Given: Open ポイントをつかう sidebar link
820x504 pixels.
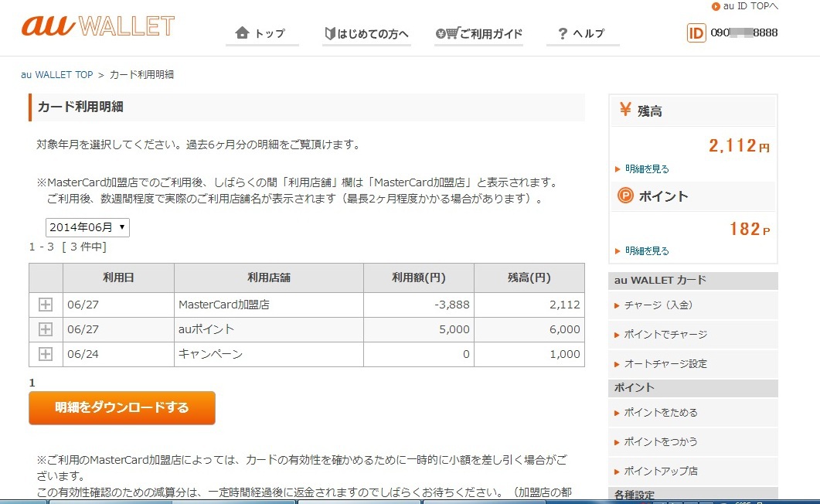Looking at the screenshot, I should [661, 442].
